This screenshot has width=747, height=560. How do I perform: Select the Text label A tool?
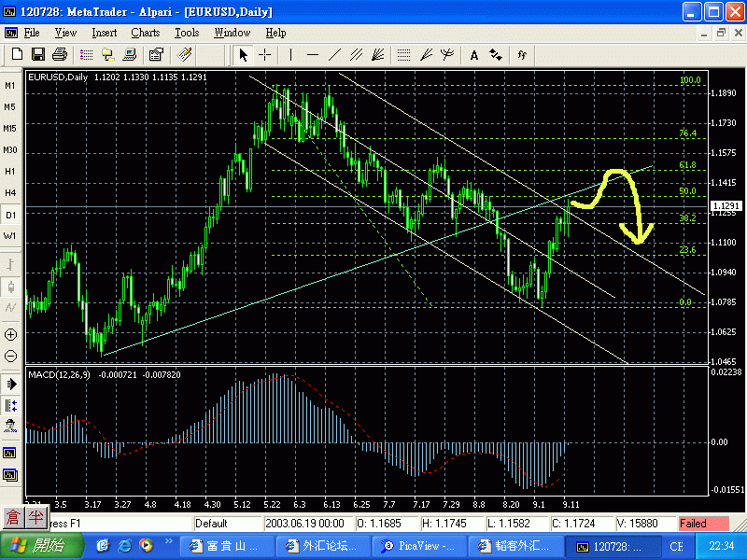click(x=474, y=56)
